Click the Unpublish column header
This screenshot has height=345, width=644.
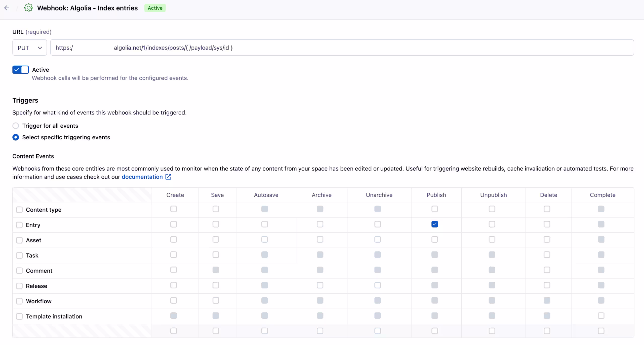tap(493, 195)
